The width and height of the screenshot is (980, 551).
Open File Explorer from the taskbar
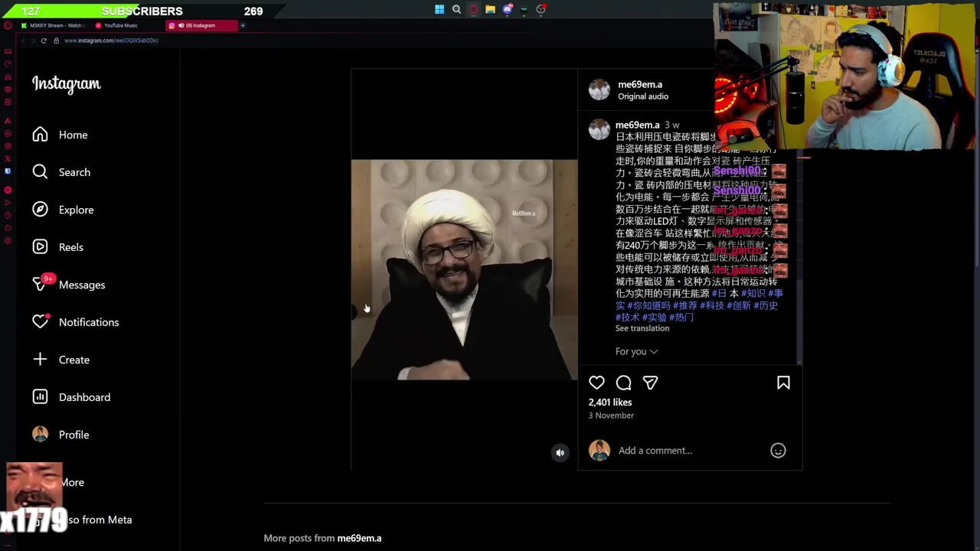tap(490, 10)
